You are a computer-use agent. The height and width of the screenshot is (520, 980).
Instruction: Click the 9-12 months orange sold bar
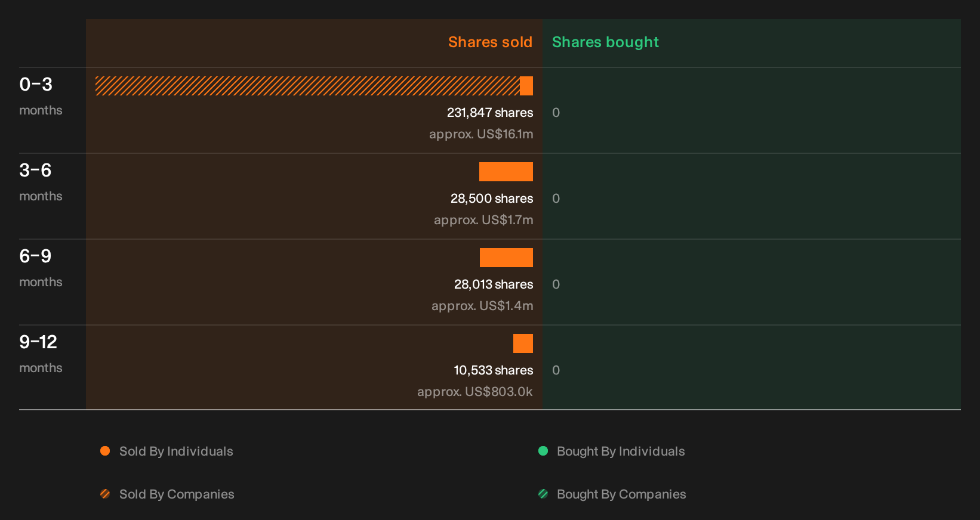[x=523, y=343]
